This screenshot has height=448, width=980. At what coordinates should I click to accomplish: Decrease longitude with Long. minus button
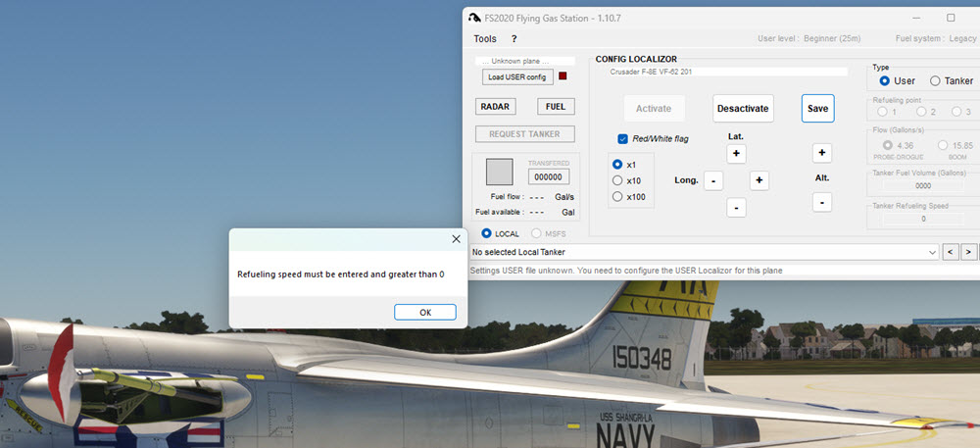pyautogui.click(x=713, y=180)
